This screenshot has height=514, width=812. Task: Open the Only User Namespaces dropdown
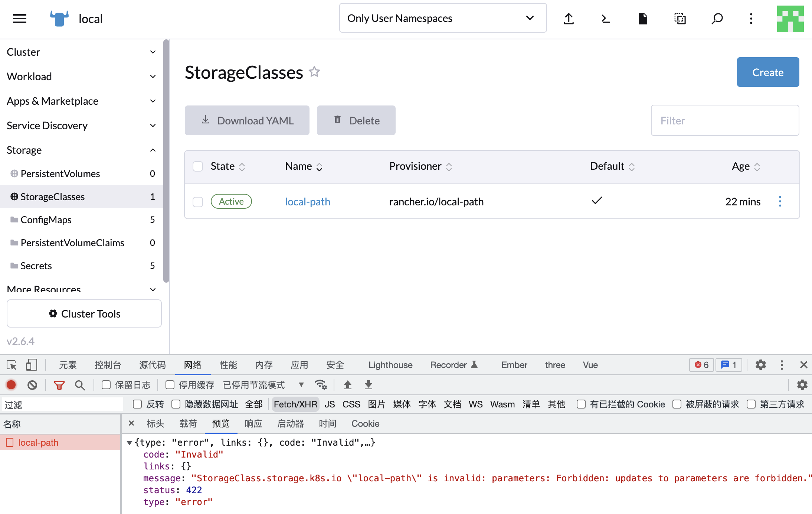pyautogui.click(x=442, y=18)
